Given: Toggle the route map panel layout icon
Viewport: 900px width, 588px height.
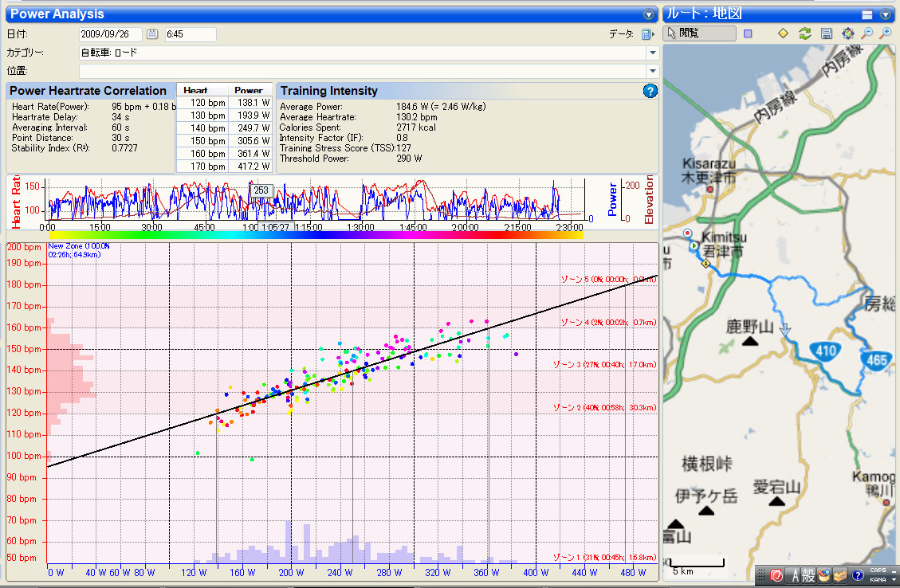Looking at the screenshot, I should coord(867,14).
